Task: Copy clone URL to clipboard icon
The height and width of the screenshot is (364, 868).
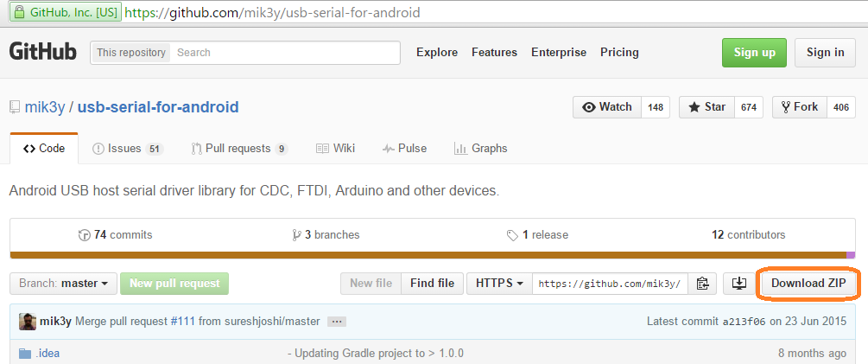Action: click(x=702, y=283)
